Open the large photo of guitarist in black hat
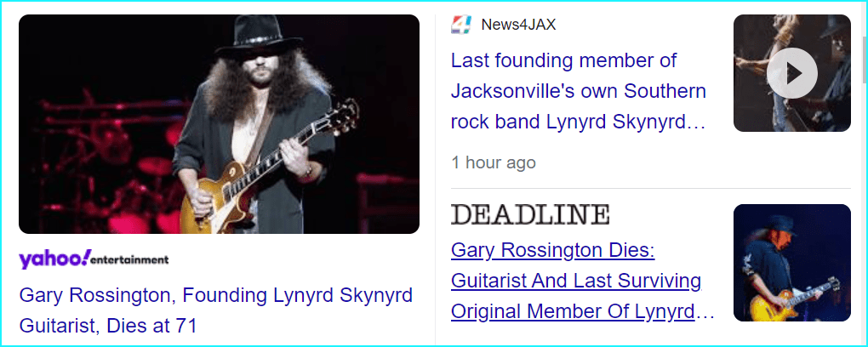The width and height of the screenshot is (868, 347). coord(220,124)
